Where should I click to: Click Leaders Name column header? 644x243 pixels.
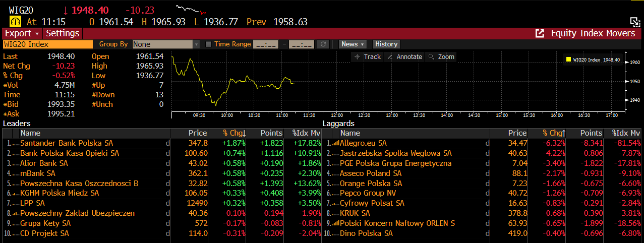pyautogui.click(x=95, y=133)
